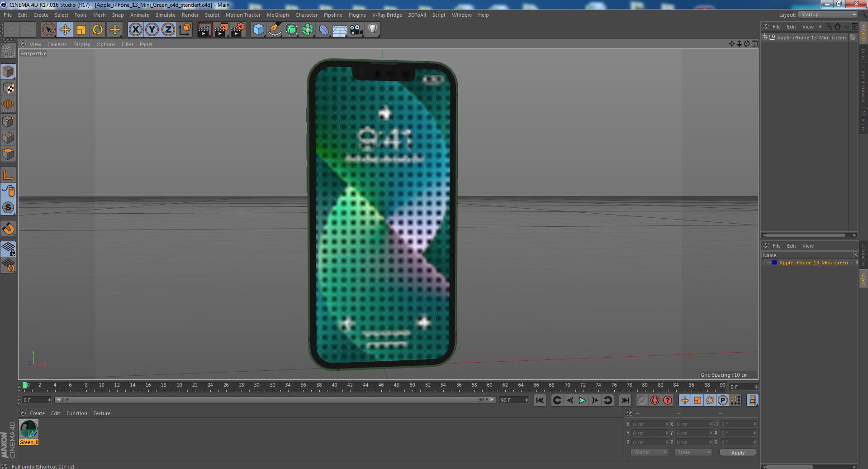The image size is (868, 469).
Task: Open the Takes side tab
Action: tap(863, 54)
